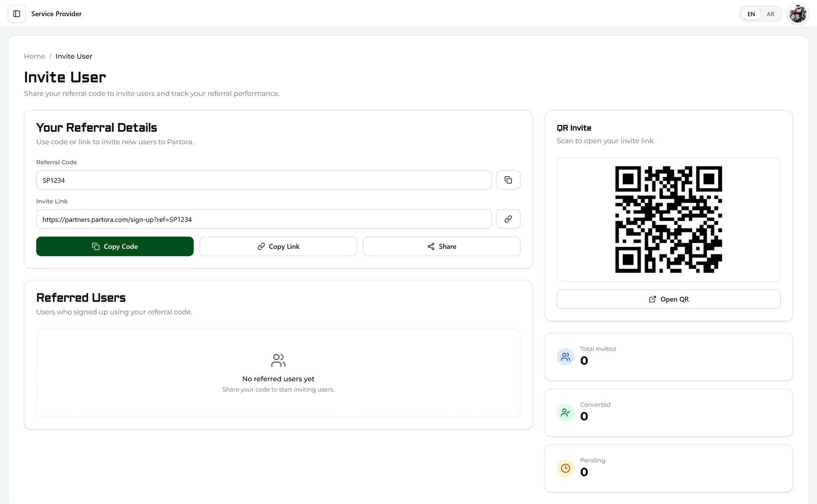Click the Invite User breadcrumb
817x504 pixels.
pyautogui.click(x=74, y=56)
